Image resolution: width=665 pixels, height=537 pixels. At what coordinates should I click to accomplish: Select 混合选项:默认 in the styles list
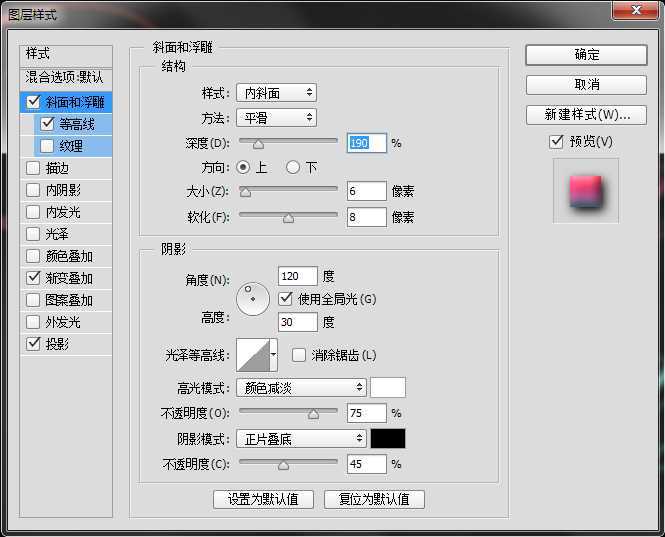(65, 77)
